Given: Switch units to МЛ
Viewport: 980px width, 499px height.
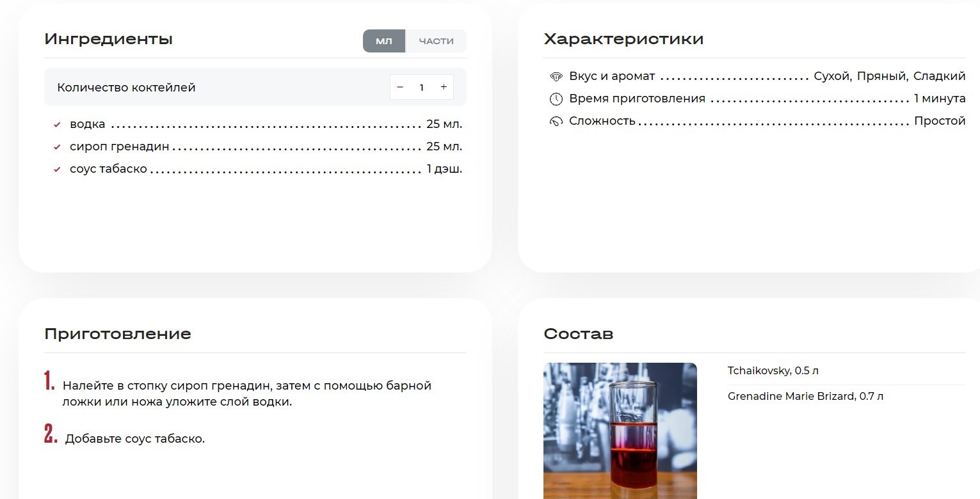Looking at the screenshot, I should (384, 41).
